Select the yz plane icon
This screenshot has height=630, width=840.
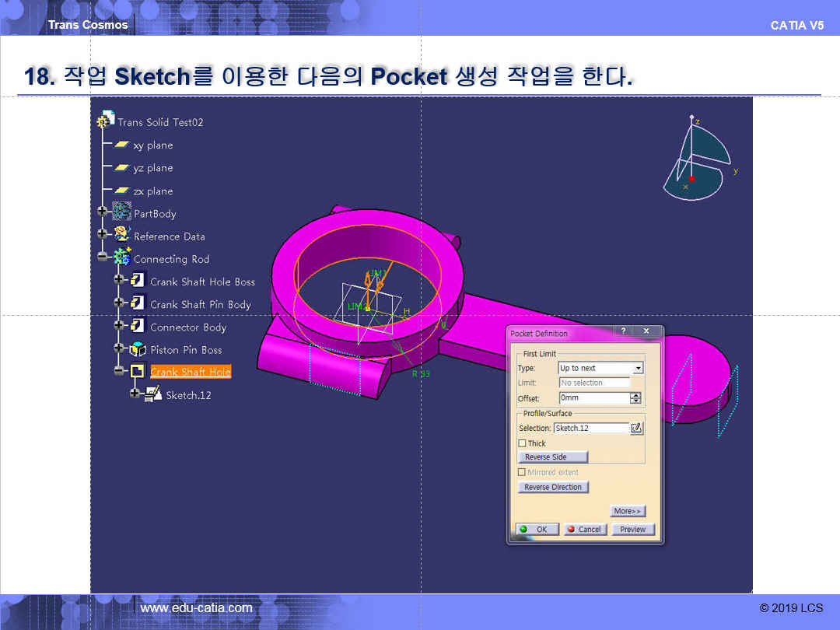pos(122,168)
